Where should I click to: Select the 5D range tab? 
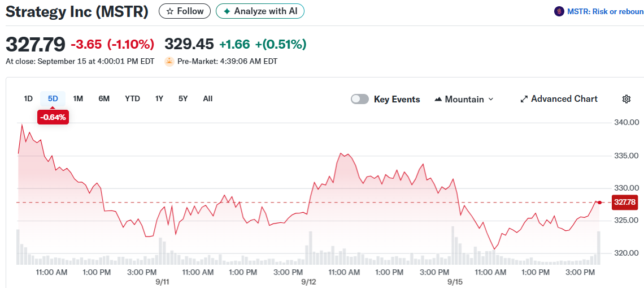53,99
